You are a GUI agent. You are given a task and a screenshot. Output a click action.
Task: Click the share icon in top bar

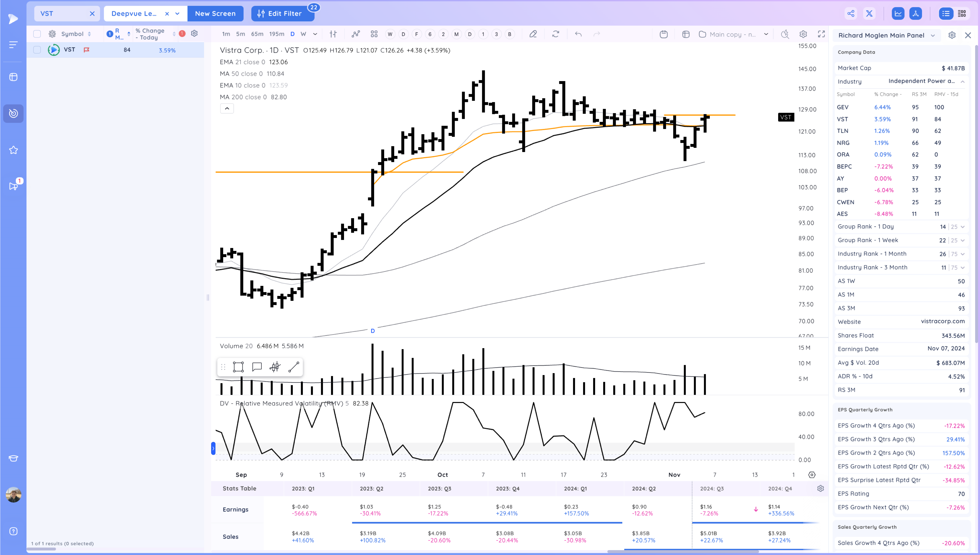point(850,14)
